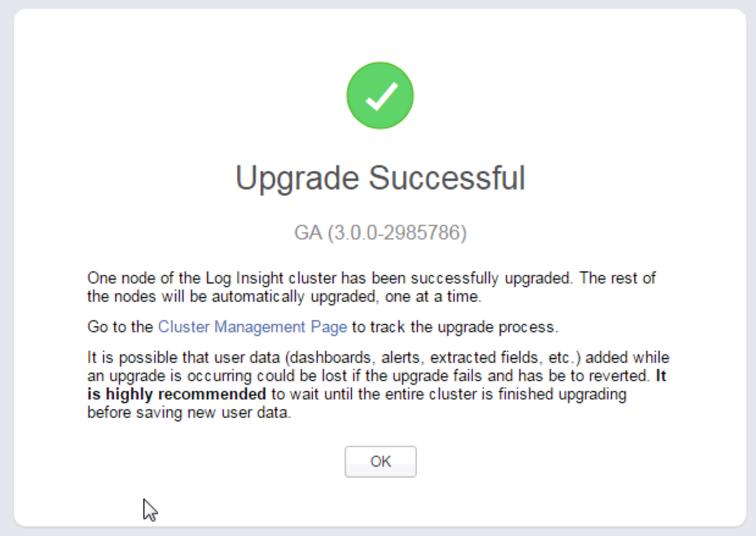Image resolution: width=756 pixels, height=536 pixels.
Task: Select the GA (3.0.0-2985786) version text
Action: click(380, 233)
